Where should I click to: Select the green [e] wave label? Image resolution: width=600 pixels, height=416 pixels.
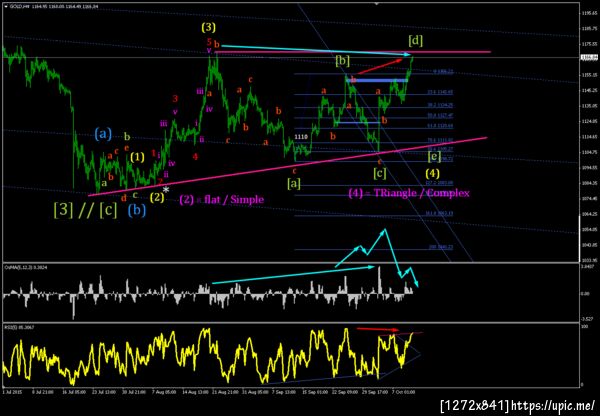coord(434,156)
